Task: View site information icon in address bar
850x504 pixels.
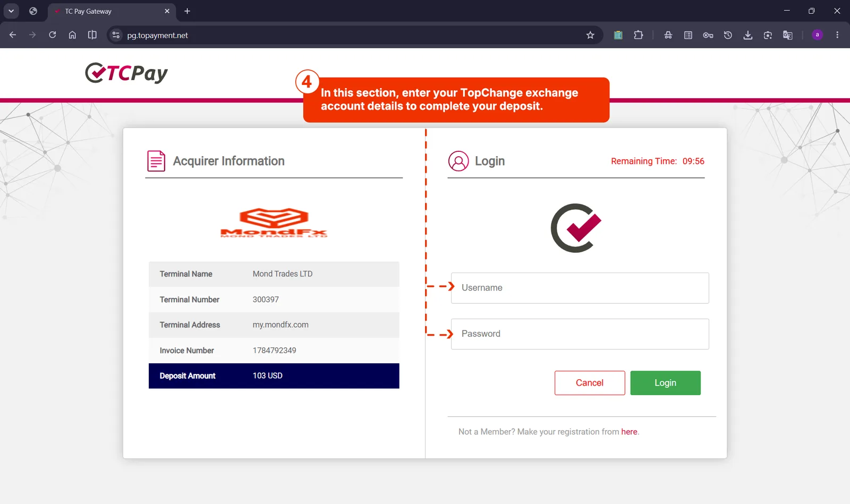Action: 116,35
